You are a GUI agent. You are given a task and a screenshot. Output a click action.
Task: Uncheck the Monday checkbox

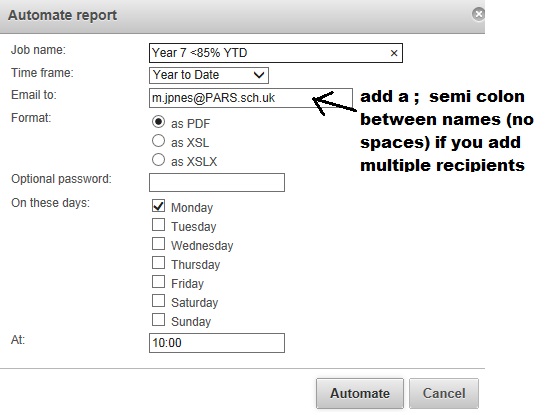pos(158,206)
